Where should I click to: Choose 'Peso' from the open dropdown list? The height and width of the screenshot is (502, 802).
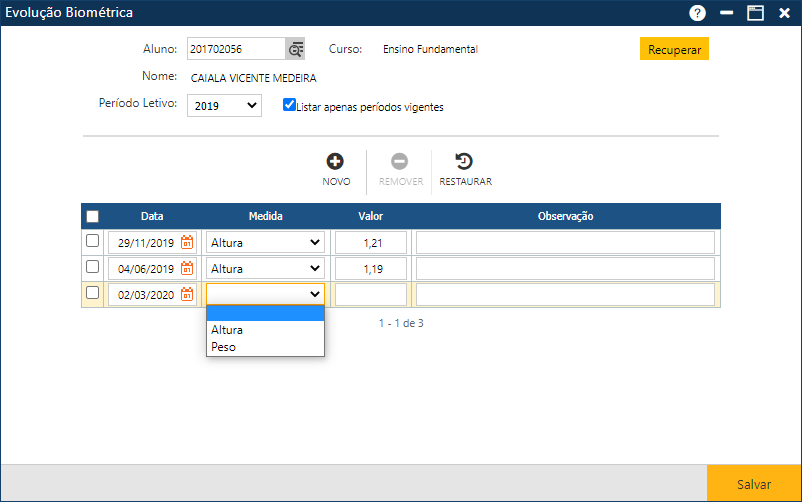(x=223, y=347)
